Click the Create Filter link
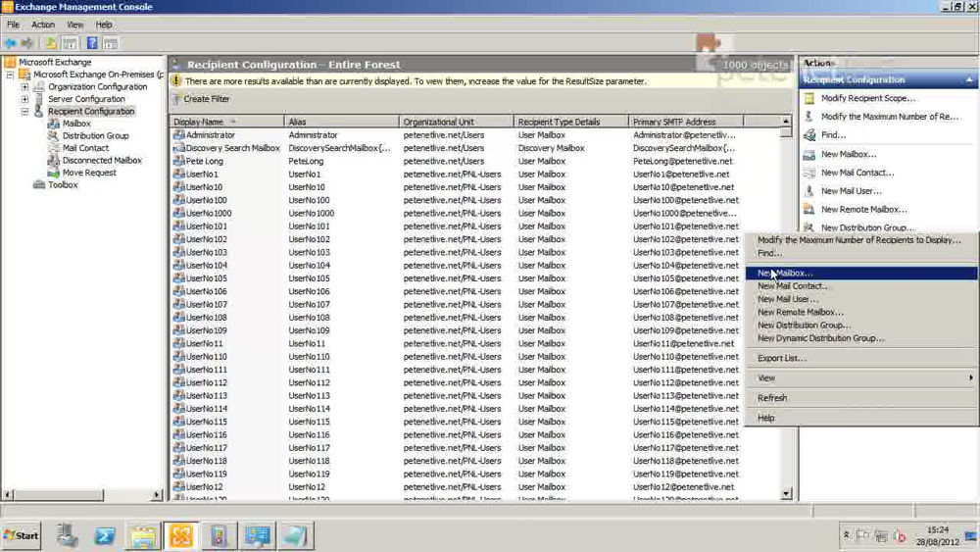The width and height of the screenshot is (980, 552). [206, 99]
